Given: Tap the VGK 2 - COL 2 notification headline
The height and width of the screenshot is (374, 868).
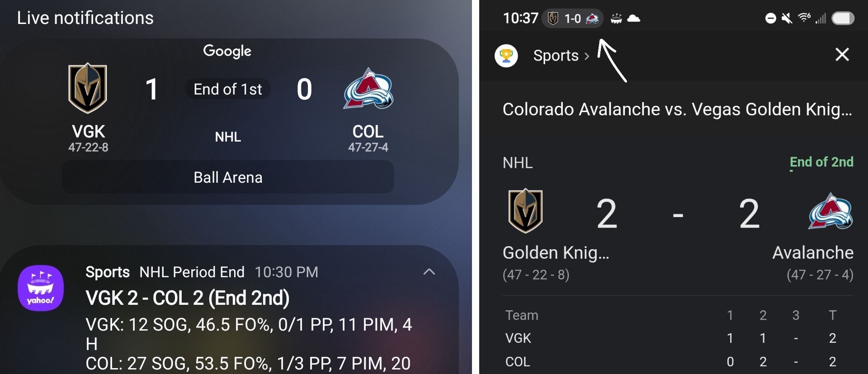Looking at the screenshot, I should click(188, 298).
